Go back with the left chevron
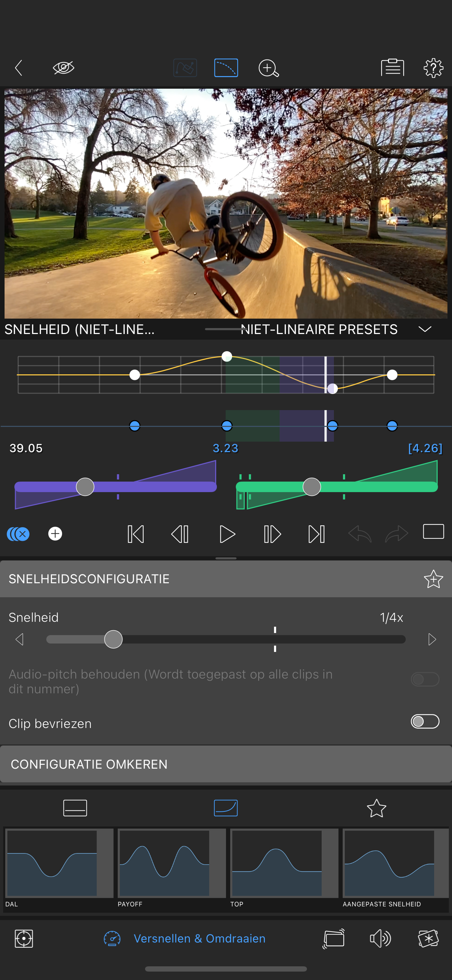Image resolution: width=452 pixels, height=980 pixels. tap(19, 68)
